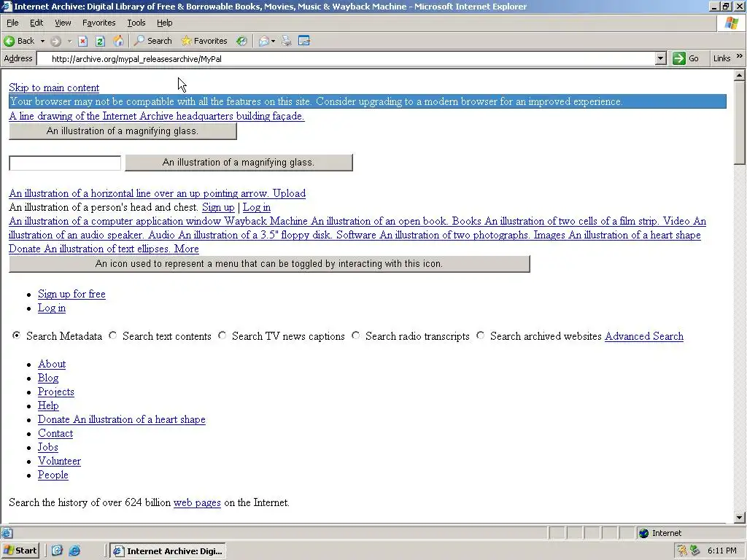Image resolution: width=747 pixels, height=560 pixels.
Task: Click the vertical scrollbar thumb
Action: (x=740, y=122)
